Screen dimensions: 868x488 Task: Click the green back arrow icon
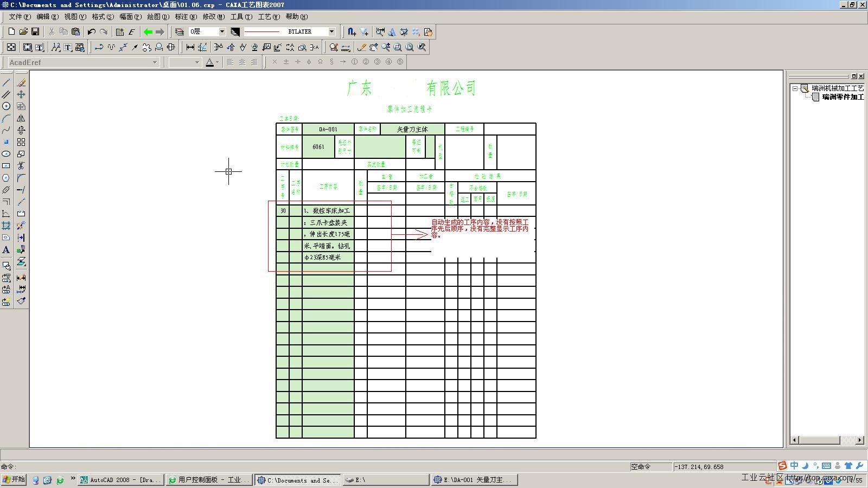148,32
